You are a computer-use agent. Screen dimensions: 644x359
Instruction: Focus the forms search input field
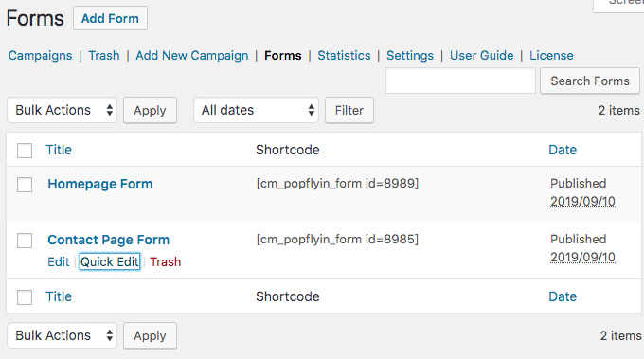(460, 81)
